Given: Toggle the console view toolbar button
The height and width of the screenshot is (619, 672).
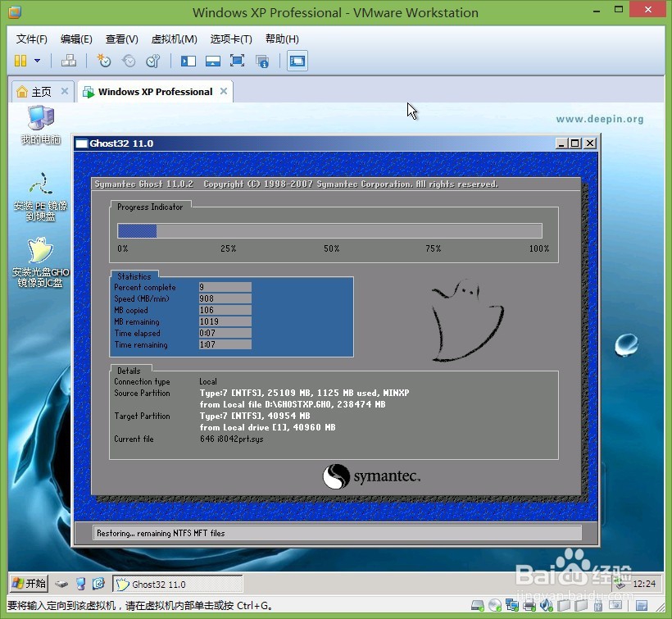Looking at the screenshot, I should [297, 61].
